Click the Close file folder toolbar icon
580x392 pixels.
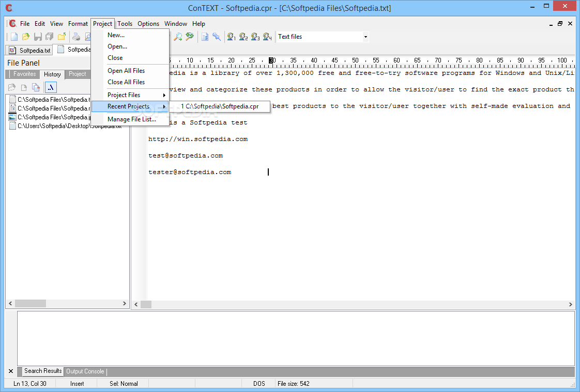[x=62, y=37]
